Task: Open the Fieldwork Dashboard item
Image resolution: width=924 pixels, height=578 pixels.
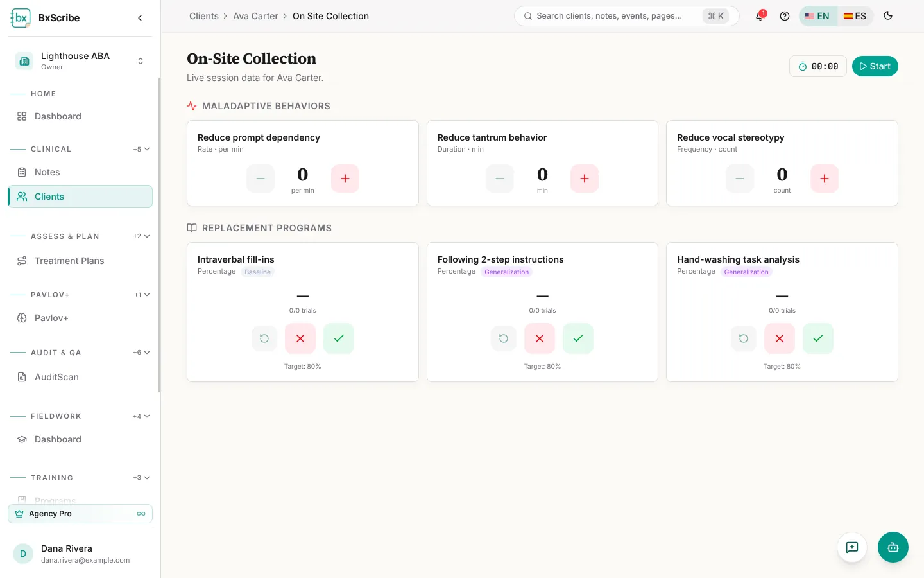Action: coord(80,439)
